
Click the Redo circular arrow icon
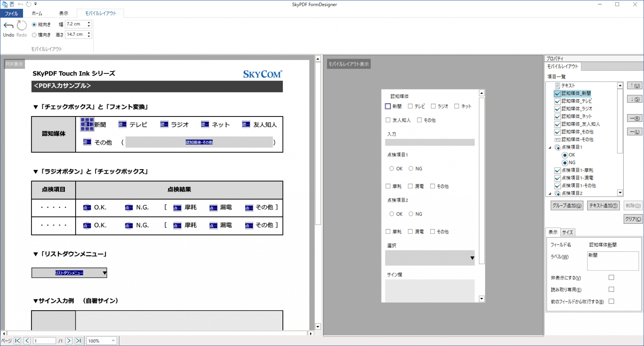[x=22, y=25]
